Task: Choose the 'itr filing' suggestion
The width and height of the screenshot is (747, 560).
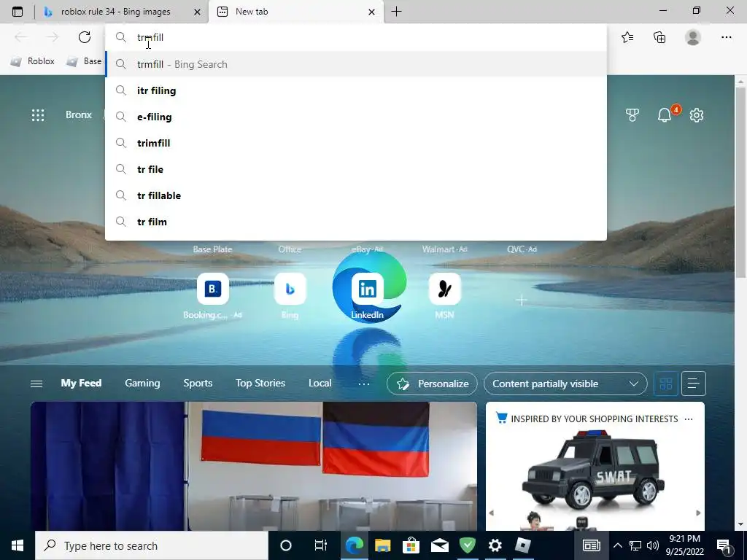Action: tap(356, 90)
